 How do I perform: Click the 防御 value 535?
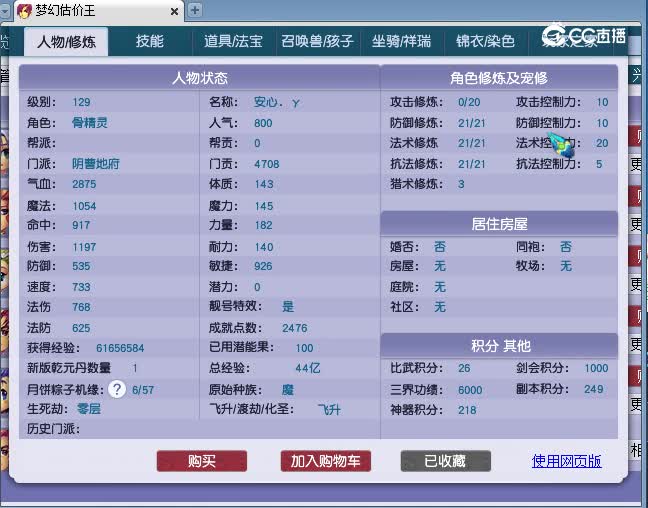[x=81, y=266]
